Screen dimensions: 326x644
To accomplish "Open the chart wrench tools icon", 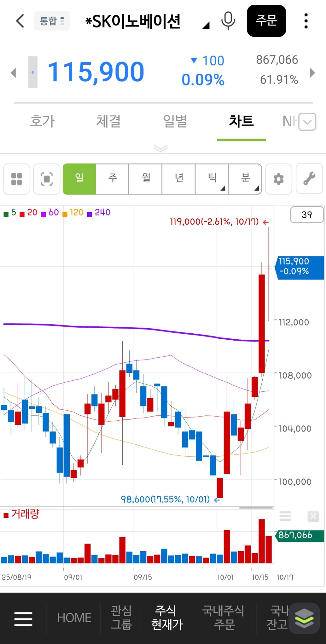I will [309, 179].
